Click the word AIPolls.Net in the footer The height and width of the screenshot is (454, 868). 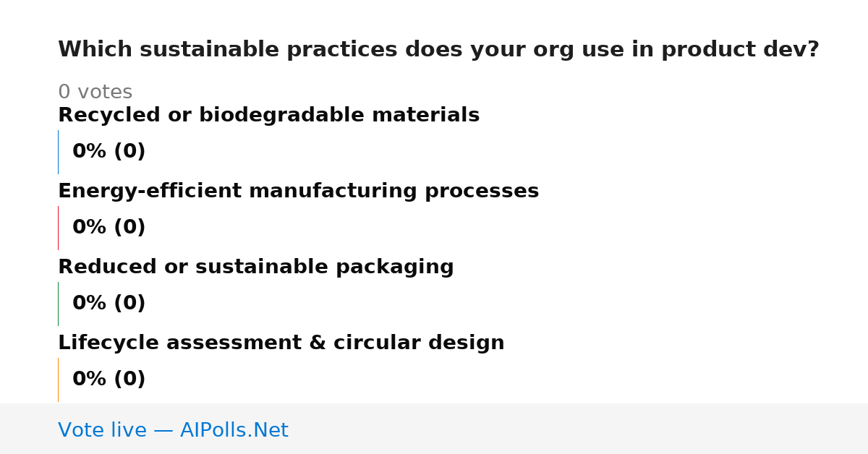pos(234,430)
